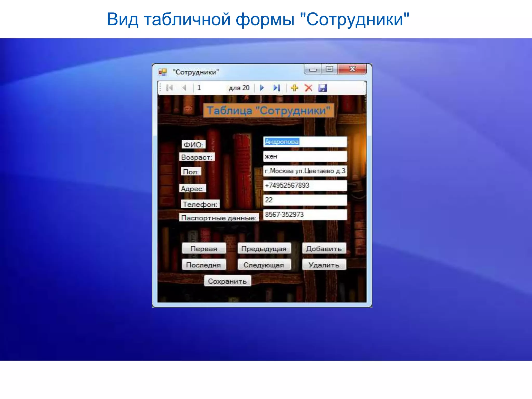Advance with the Следующая button
532x399 pixels.
coord(264,265)
